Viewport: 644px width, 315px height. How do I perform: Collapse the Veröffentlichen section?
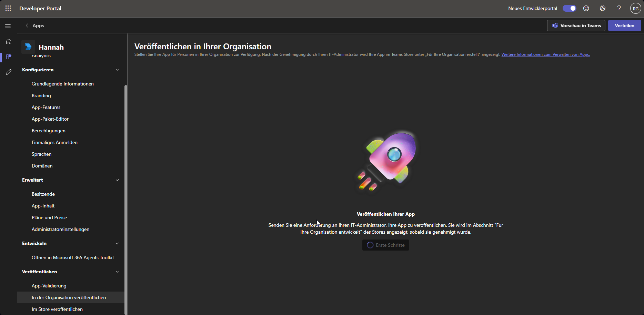[x=117, y=272]
